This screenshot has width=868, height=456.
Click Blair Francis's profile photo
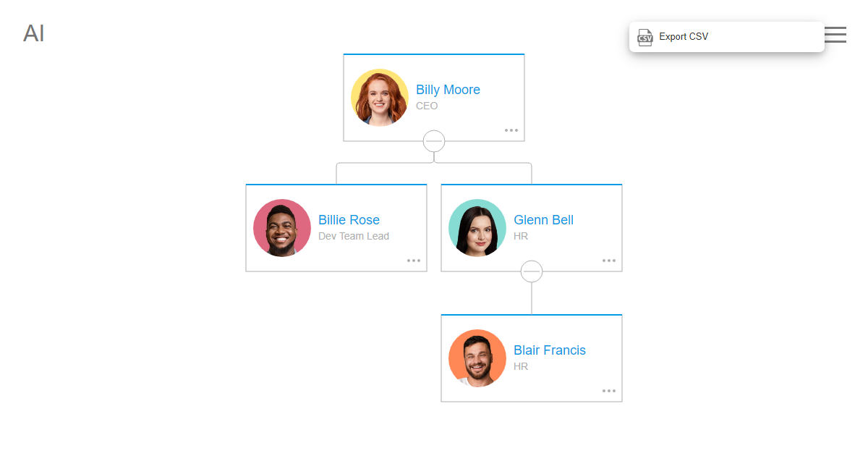(x=477, y=358)
